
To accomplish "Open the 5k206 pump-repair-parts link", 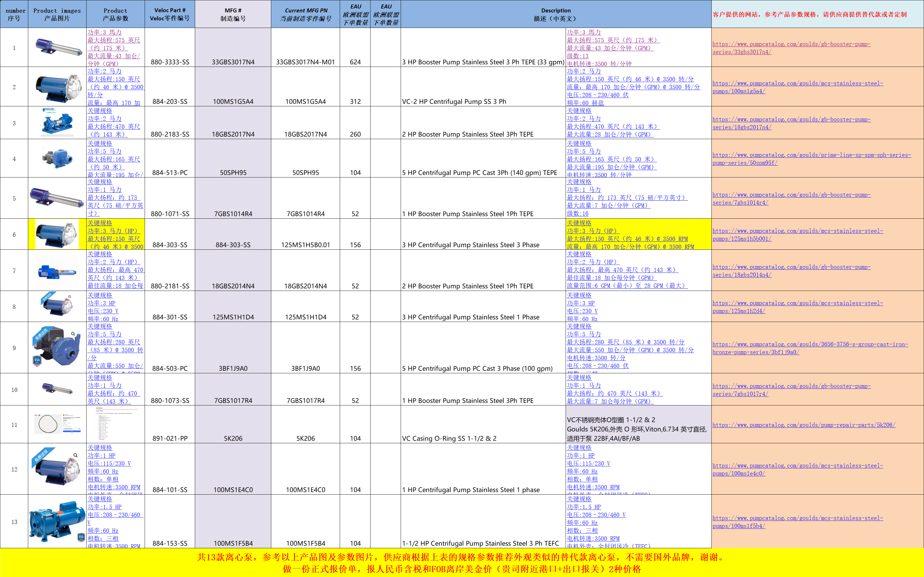I will [804, 425].
